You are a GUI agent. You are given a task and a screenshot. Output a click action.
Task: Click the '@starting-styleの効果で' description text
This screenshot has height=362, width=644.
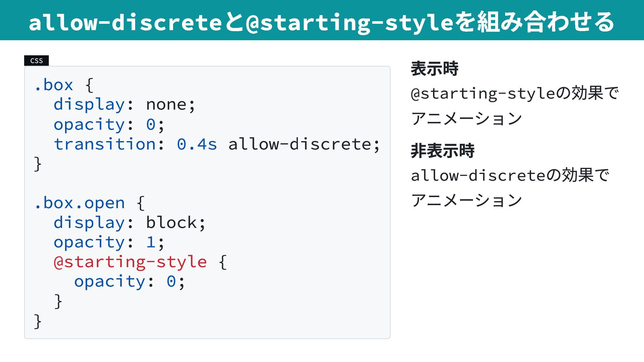click(515, 93)
